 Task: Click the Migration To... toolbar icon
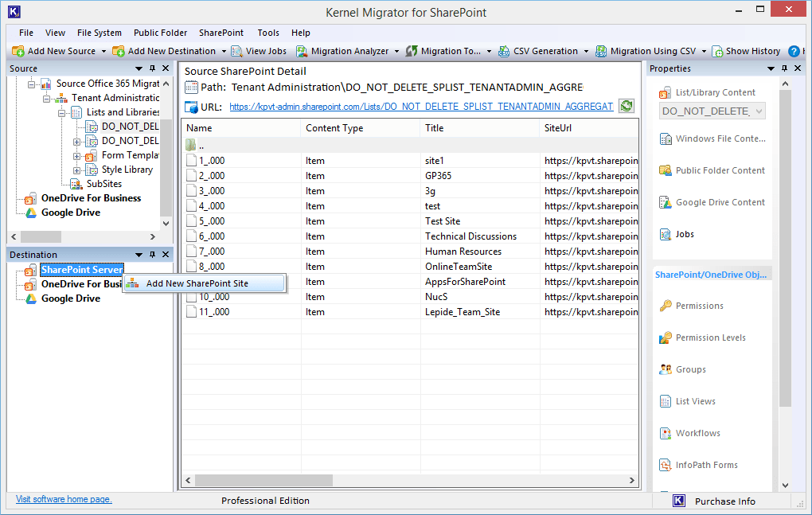412,51
